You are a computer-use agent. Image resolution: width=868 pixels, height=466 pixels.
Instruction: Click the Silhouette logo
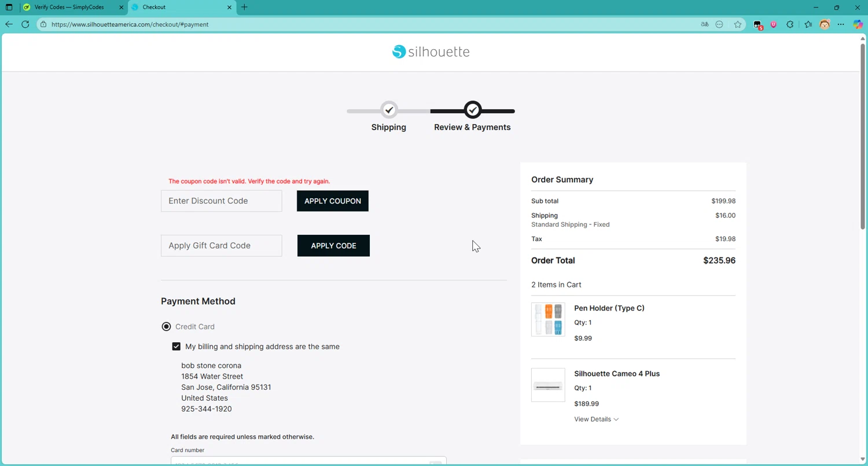point(431,51)
